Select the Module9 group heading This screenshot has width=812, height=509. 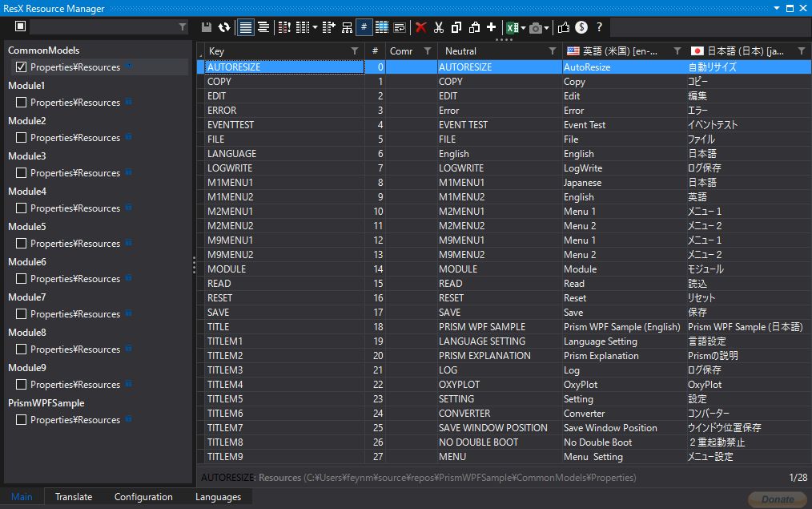[27, 367]
